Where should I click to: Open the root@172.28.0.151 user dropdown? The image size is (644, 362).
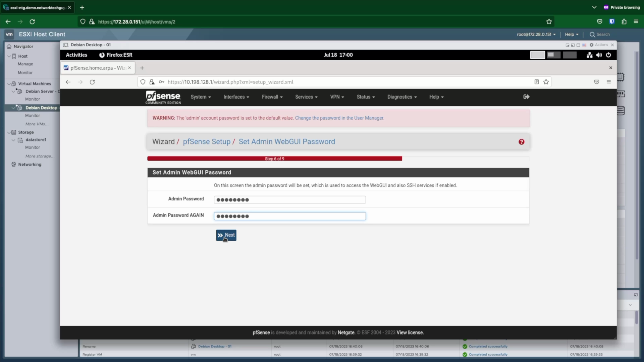536,35
